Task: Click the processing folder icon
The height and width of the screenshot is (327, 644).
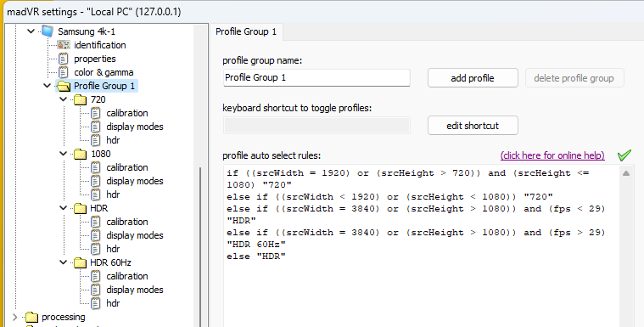Action: pyautogui.click(x=31, y=317)
